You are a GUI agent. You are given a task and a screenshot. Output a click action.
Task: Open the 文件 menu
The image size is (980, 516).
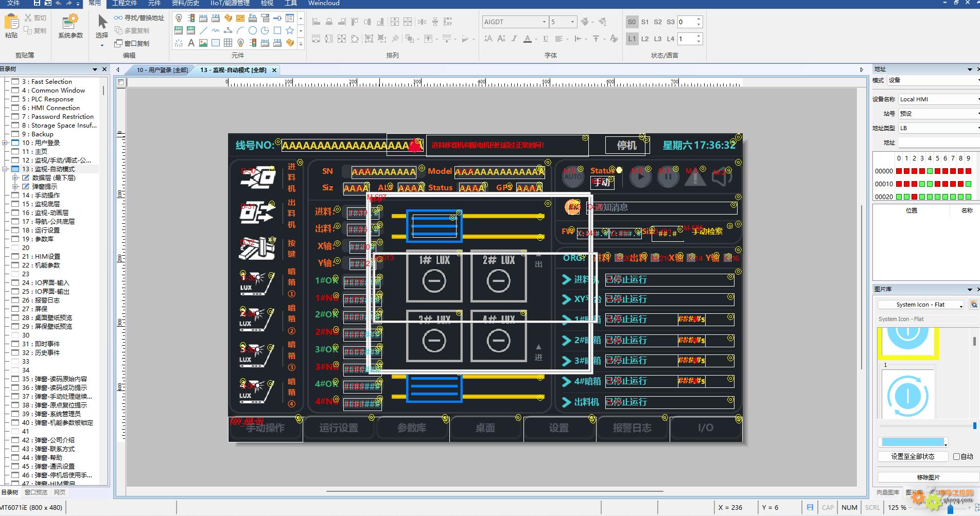[x=13, y=3]
